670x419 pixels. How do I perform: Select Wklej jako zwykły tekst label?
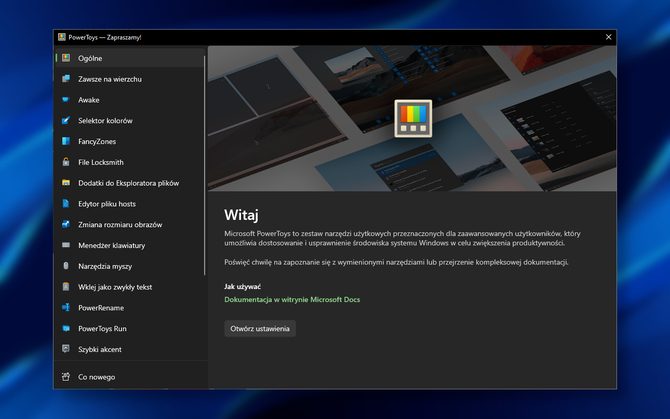pos(115,287)
